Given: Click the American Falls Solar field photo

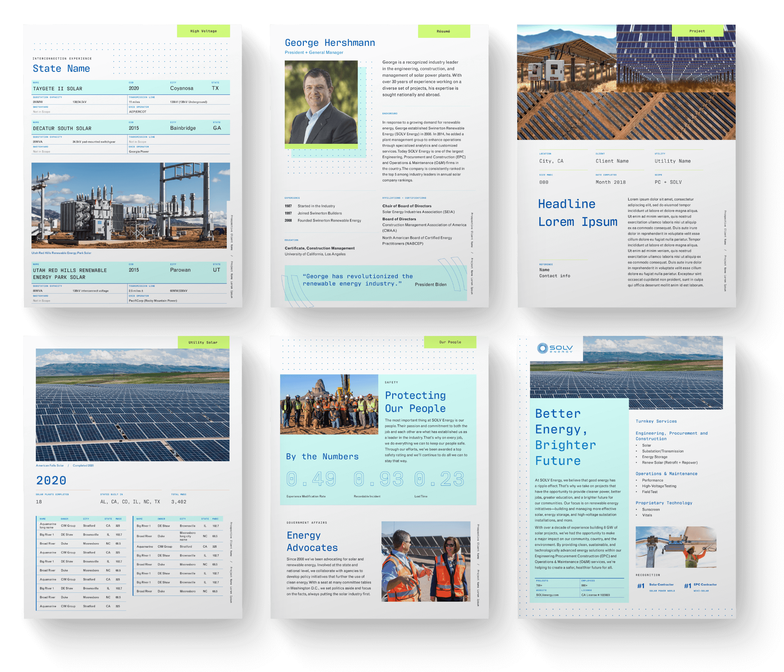Looking at the screenshot, I should pos(132,405).
